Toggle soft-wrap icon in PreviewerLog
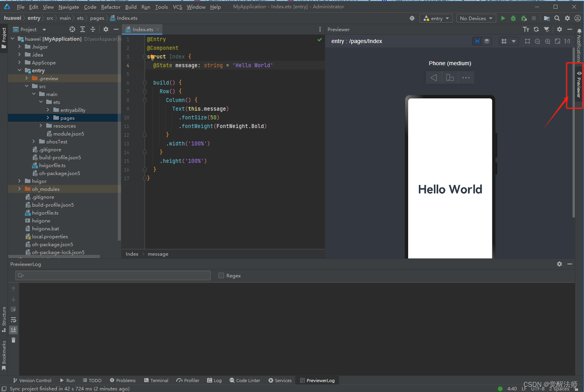584x392 pixels. [x=13, y=319]
